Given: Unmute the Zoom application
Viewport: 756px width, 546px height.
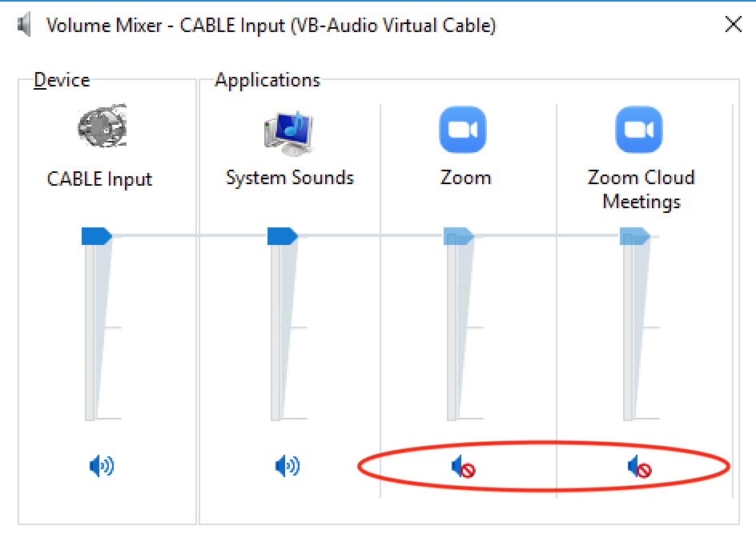Looking at the screenshot, I should pyautogui.click(x=464, y=467).
